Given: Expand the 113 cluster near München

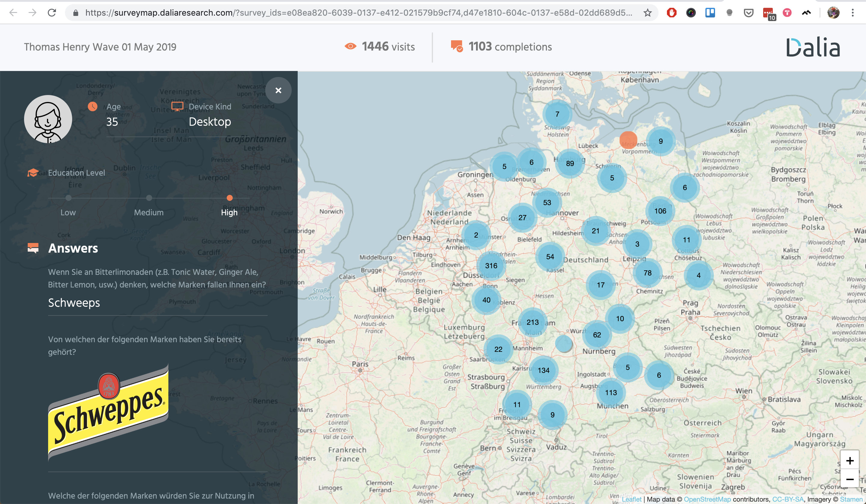Looking at the screenshot, I should (x=611, y=393).
